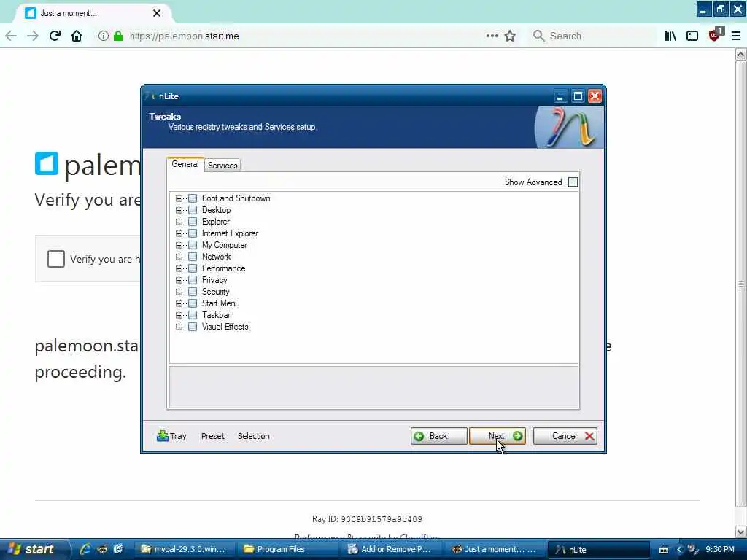The image size is (747, 560).
Task: Click the browser back arrow icon
Action: (11, 36)
